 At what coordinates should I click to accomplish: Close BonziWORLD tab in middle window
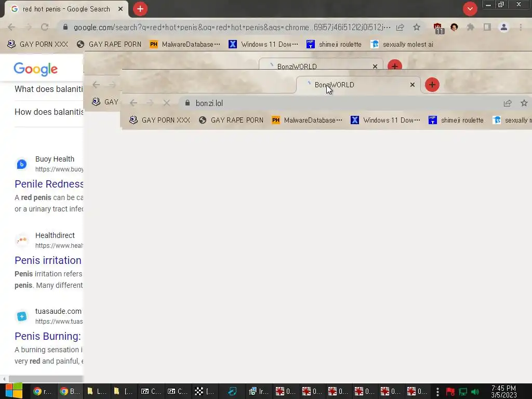click(x=375, y=66)
